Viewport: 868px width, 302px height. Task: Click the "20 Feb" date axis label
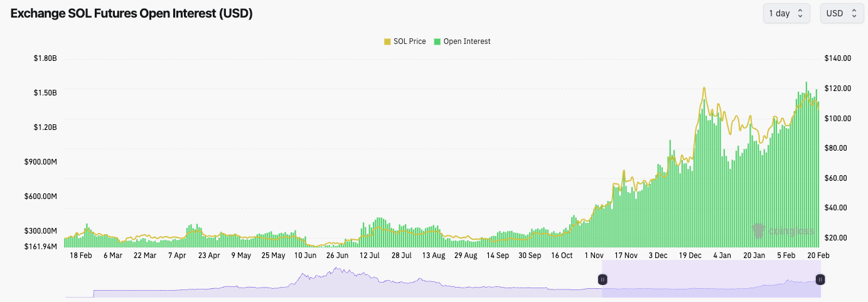[818, 256]
